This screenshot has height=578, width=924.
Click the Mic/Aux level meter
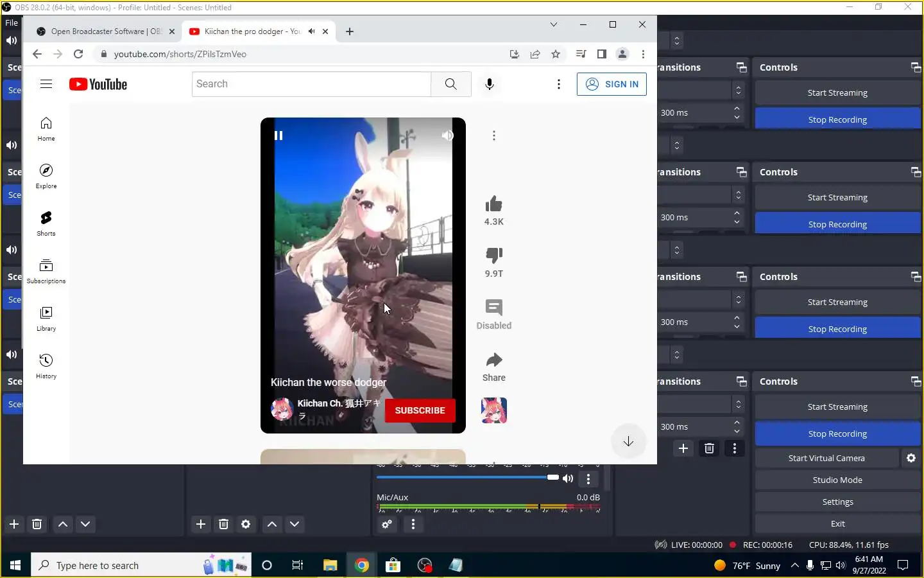tap(488, 507)
